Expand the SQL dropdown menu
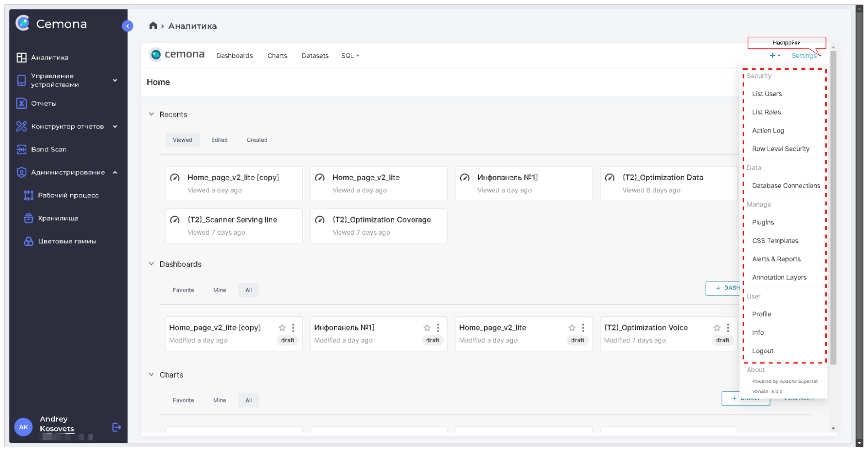 point(350,56)
